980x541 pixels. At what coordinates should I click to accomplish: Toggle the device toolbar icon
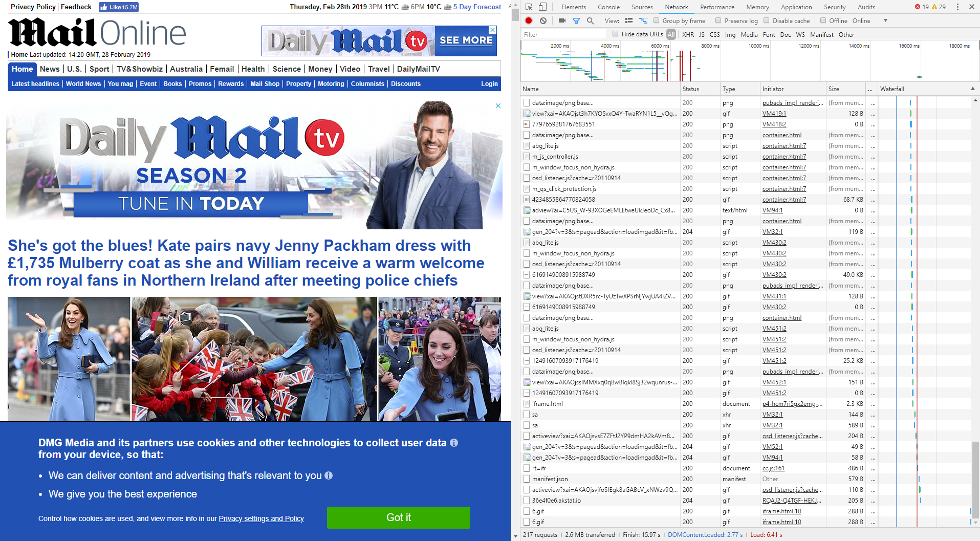[x=542, y=7]
